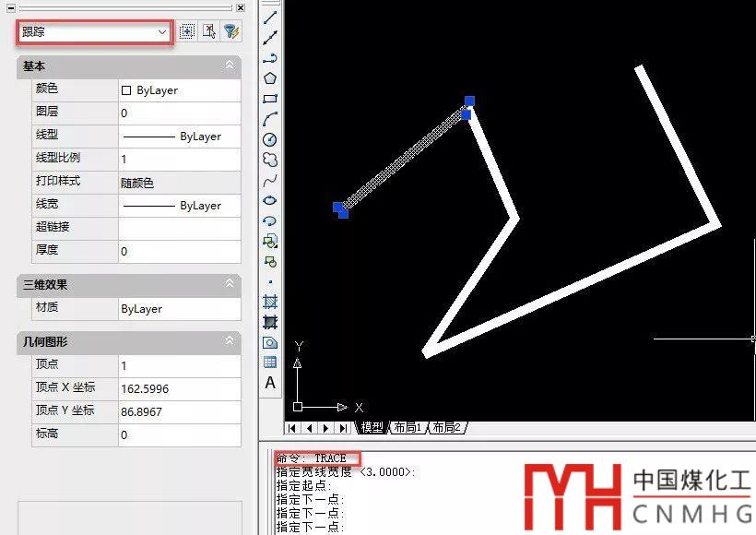Click the 超链接 value field
Image resolution: width=756 pixels, height=535 pixels.
[x=180, y=229]
